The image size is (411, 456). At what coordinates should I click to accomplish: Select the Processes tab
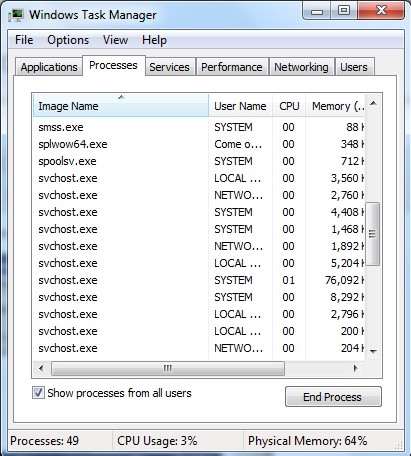point(113,65)
